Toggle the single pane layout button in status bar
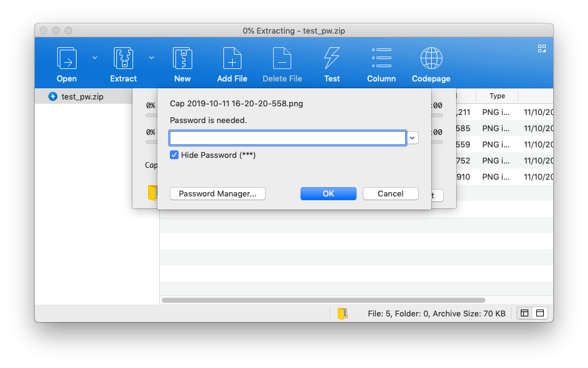The height and width of the screenshot is (368, 588). pos(539,313)
